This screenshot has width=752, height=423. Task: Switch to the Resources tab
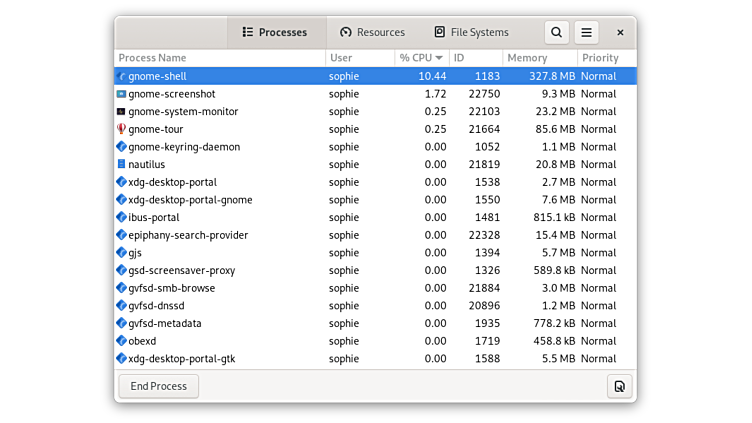[x=372, y=32]
